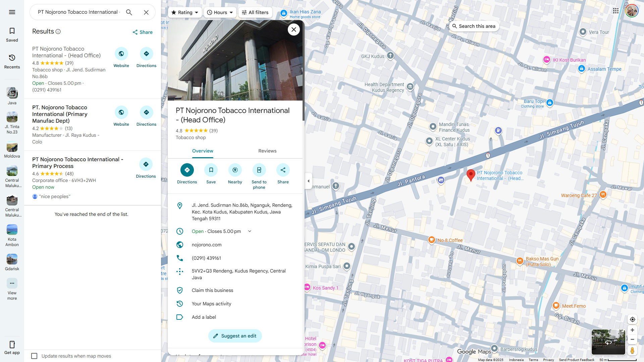Click Ikan Hias Zana map marker
Viewport: 644px width, 362px height.
click(x=284, y=13)
